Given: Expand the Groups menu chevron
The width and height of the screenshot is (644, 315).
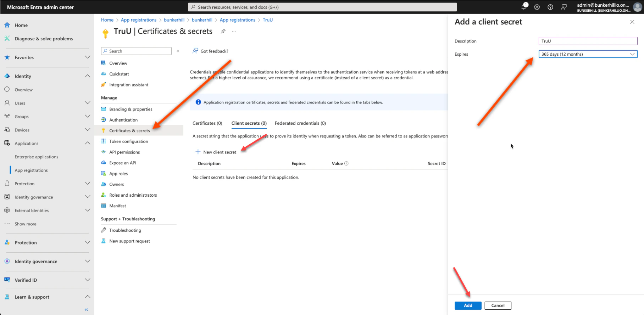Looking at the screenshot, I should [88, 117].
